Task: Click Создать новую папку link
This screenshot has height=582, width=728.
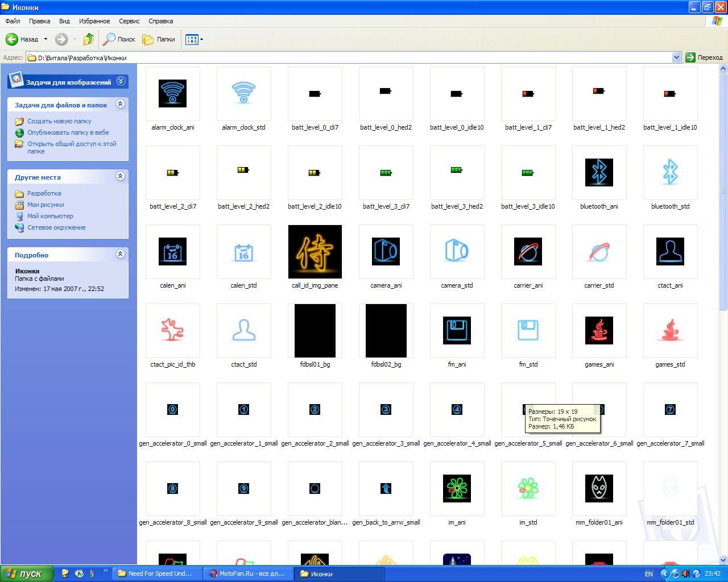Action: point(59,121)
